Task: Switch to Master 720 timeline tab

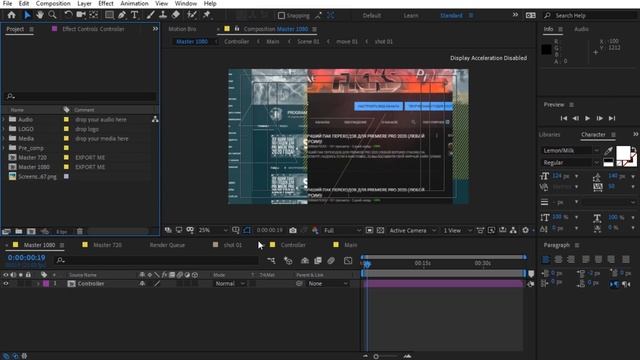Action: (x=107, y=245)
